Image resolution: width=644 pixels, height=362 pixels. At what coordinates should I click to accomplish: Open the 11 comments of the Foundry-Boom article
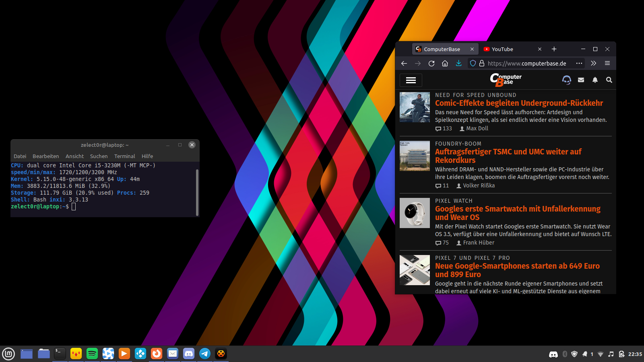coord(442,186)
